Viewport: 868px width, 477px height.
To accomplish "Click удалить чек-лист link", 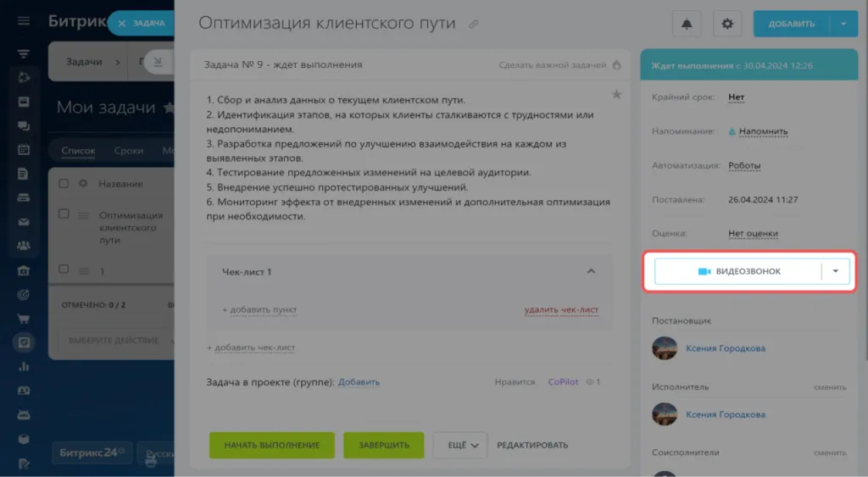I will [561, 310].
